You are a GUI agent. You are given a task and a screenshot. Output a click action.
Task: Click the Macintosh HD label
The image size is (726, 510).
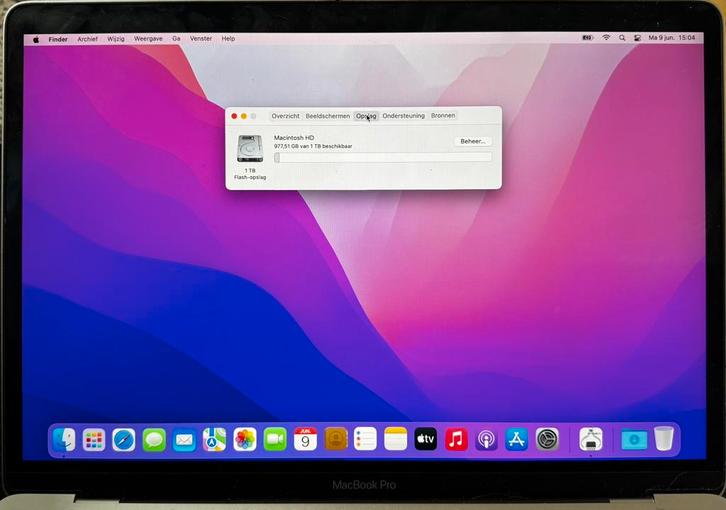click(294, 138)
